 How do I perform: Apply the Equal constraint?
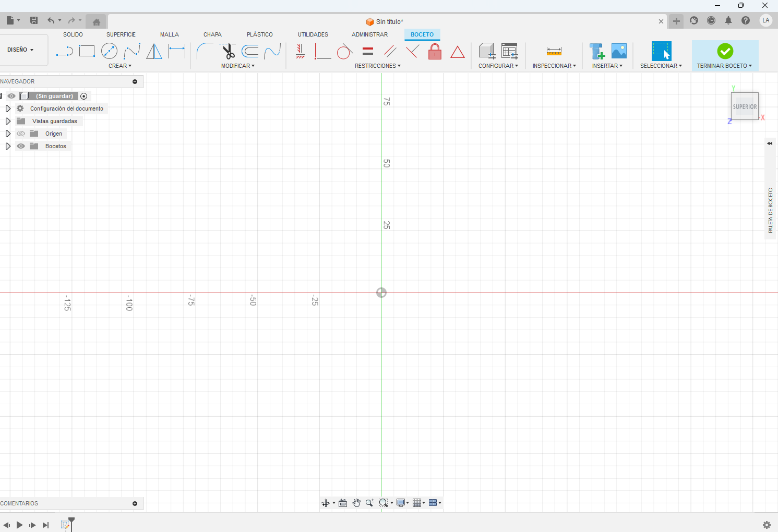[x=368, y=51]
